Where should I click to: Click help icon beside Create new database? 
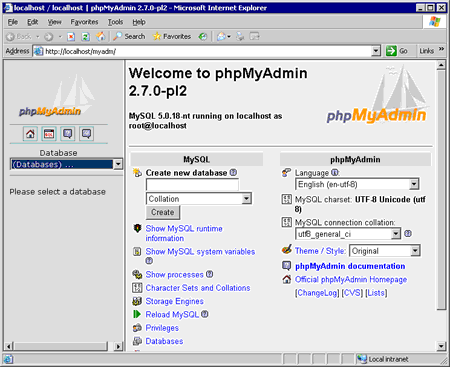233,173
